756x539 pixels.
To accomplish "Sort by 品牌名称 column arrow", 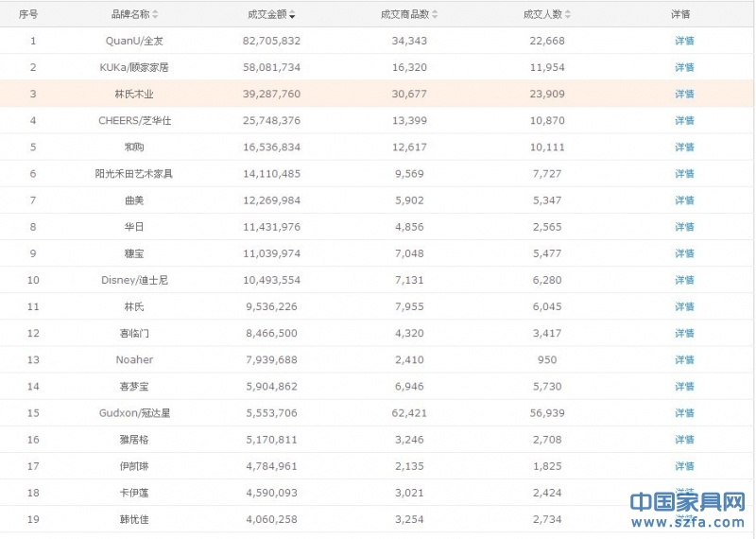I will 156,14.
